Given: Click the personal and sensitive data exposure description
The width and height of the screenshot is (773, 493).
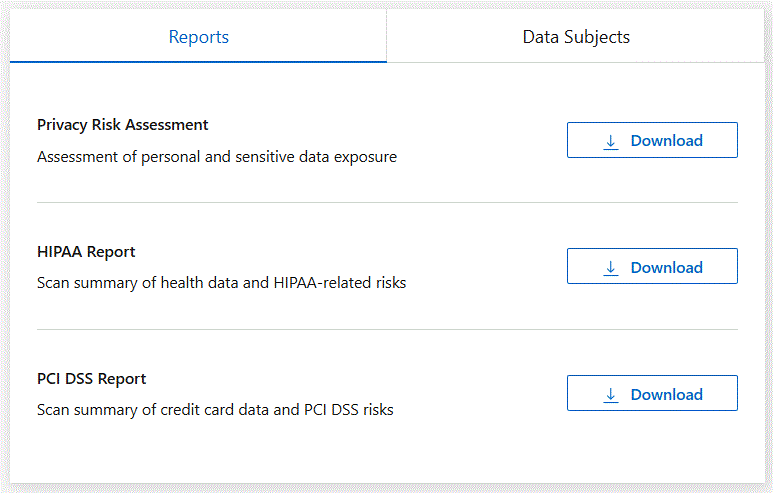Looking at the screenshot, I should [x=217, y=157].
